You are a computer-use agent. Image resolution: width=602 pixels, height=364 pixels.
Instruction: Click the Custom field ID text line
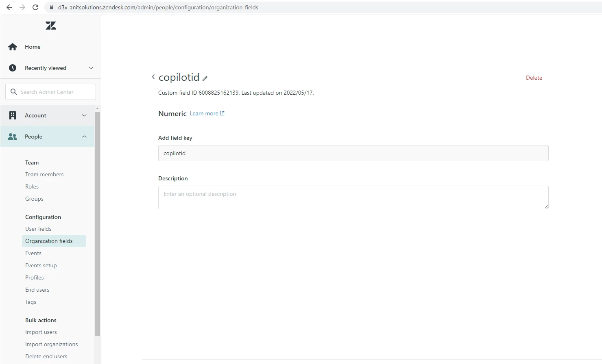click(236, 93)
